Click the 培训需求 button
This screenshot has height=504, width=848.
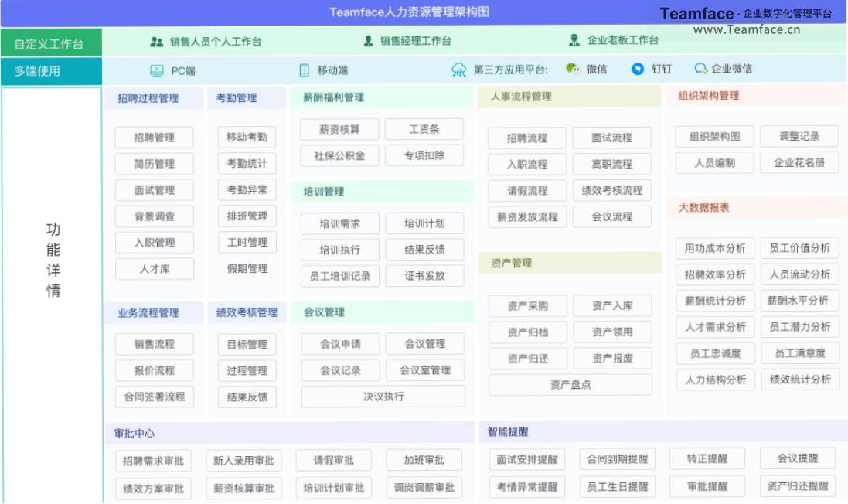[x=339, y=223]
